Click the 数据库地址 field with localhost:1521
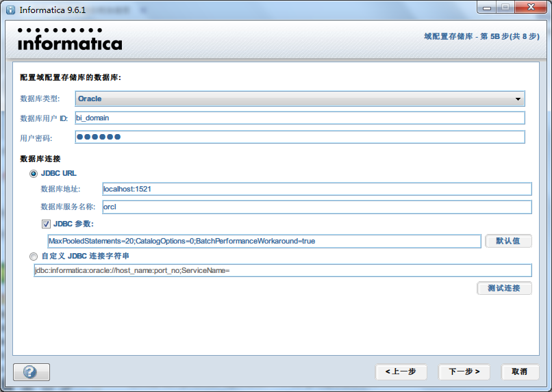Viewport: 552px width, 392px height. pyautogui.click(x=317, y=189)
